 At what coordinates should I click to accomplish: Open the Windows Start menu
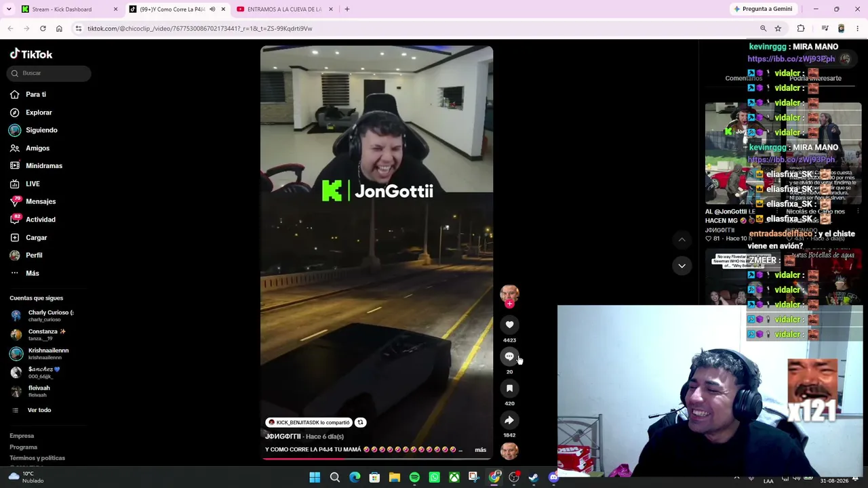point(315,478)
